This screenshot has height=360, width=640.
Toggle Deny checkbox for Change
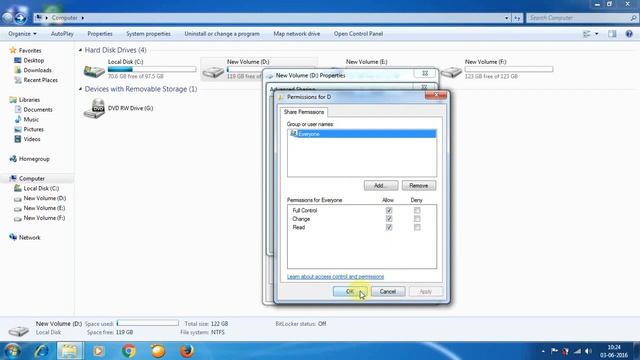click(x=417, y=219)
